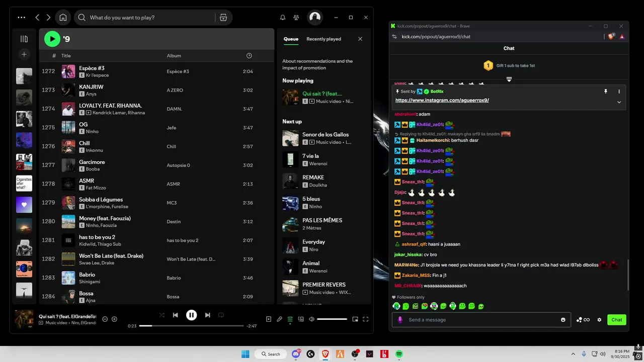This screenshot has height=362, width=644.
Task: Click the Brave Shields lion icon
Action: tap(612, 36)
